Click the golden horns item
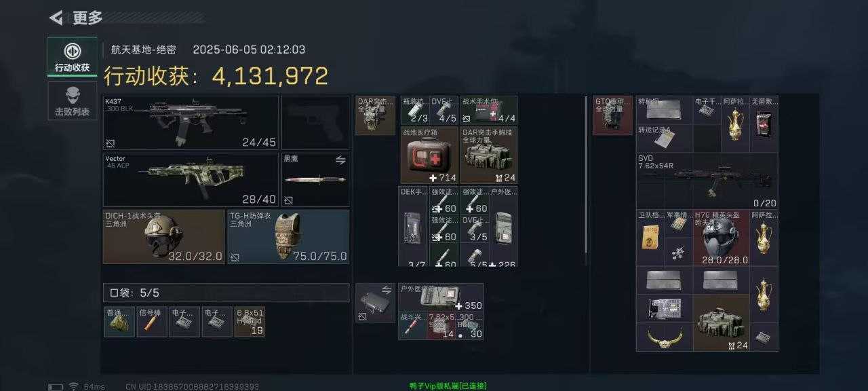 coord(664,337)
